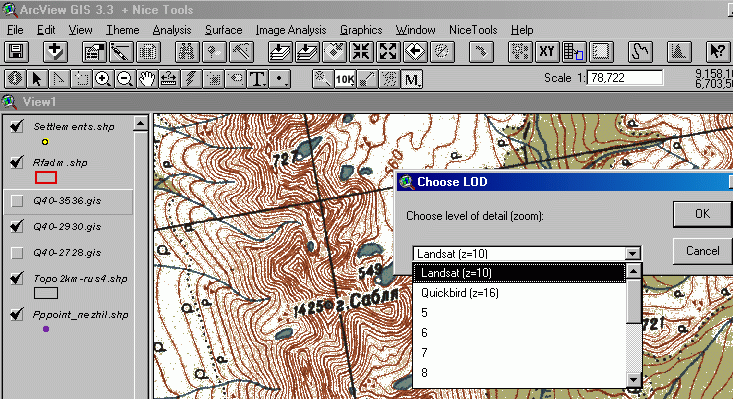Click the 10K scale tool

[345, 78]
